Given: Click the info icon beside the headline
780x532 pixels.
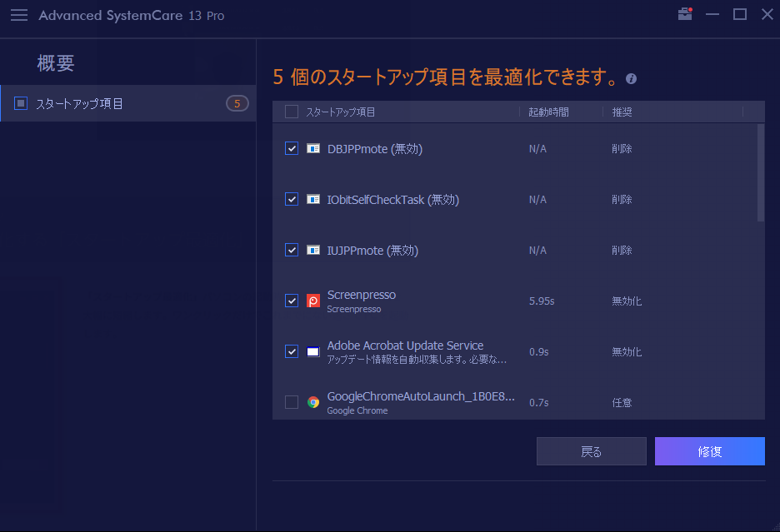Looking at the screenshot, I should pos(632,78).
